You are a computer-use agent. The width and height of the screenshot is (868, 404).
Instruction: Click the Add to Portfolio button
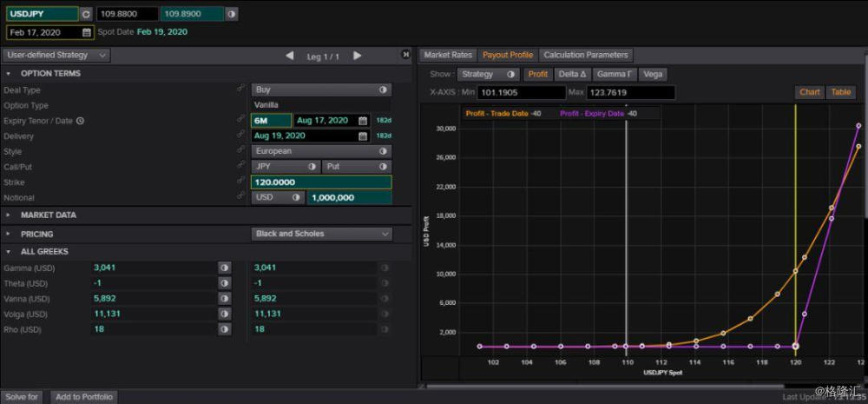[84, 397]
